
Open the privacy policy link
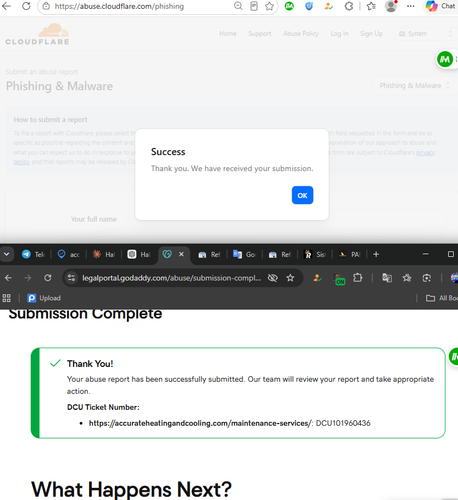pyautogui.click(x=425, y=152)
